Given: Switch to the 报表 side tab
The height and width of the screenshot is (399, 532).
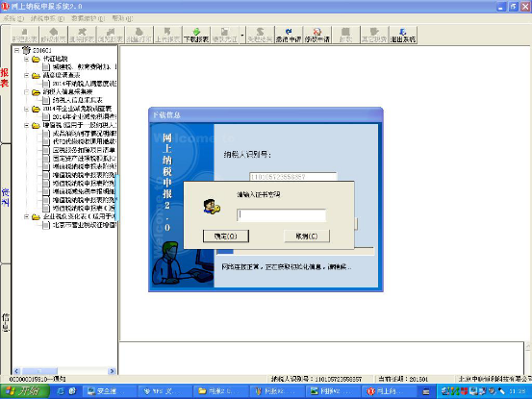Looking at the screenshot, I should 5,78.
